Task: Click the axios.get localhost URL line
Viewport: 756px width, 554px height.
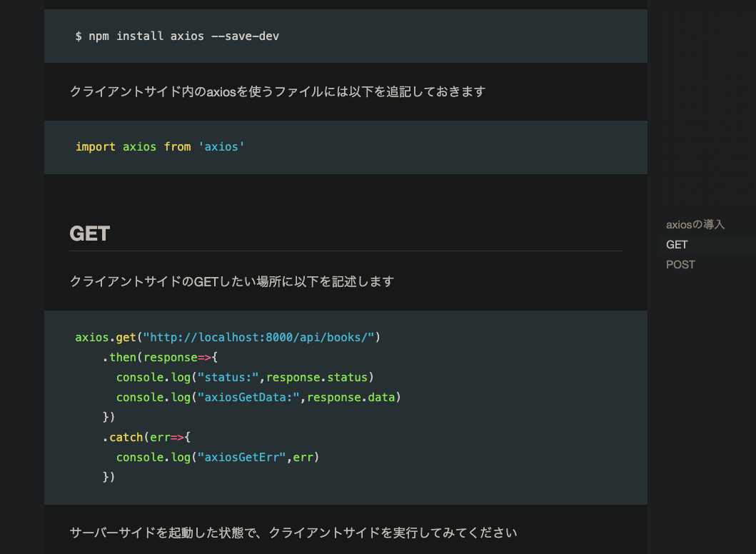Action: [228, 338]
